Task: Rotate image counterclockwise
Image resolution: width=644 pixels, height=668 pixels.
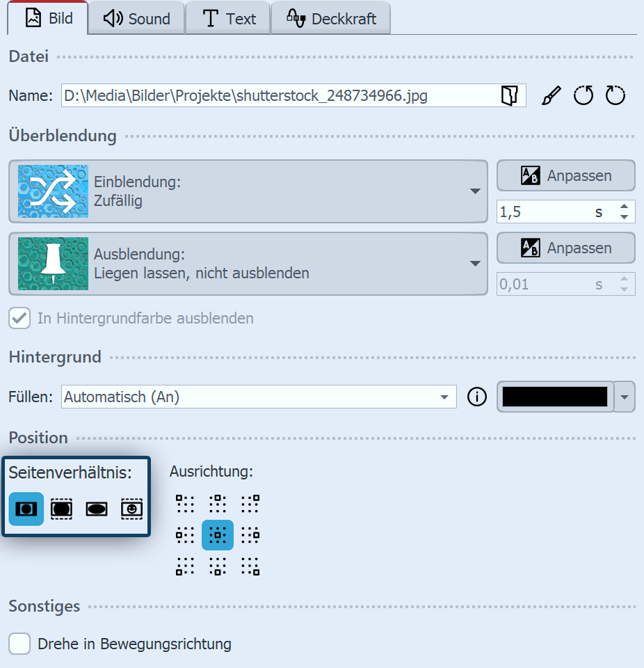Action: click(583, 96)
